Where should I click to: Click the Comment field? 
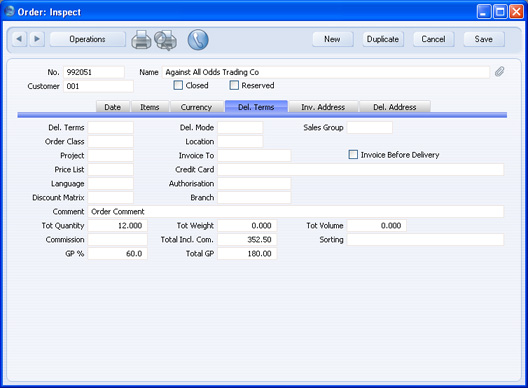tap(296, 212)
